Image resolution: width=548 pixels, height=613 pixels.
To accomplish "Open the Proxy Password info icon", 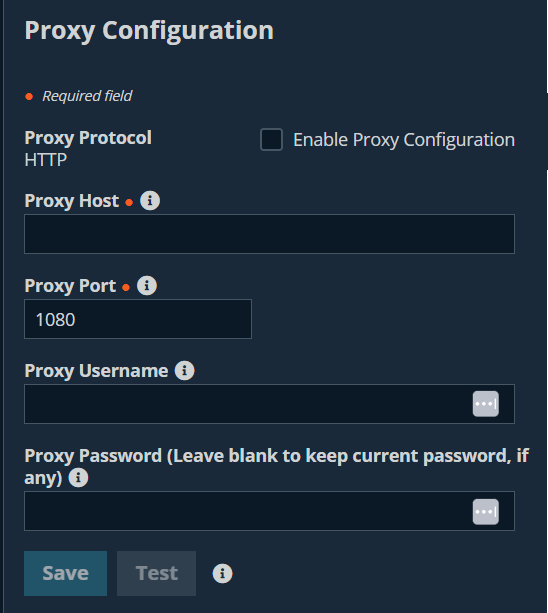I will click(78, 478).
